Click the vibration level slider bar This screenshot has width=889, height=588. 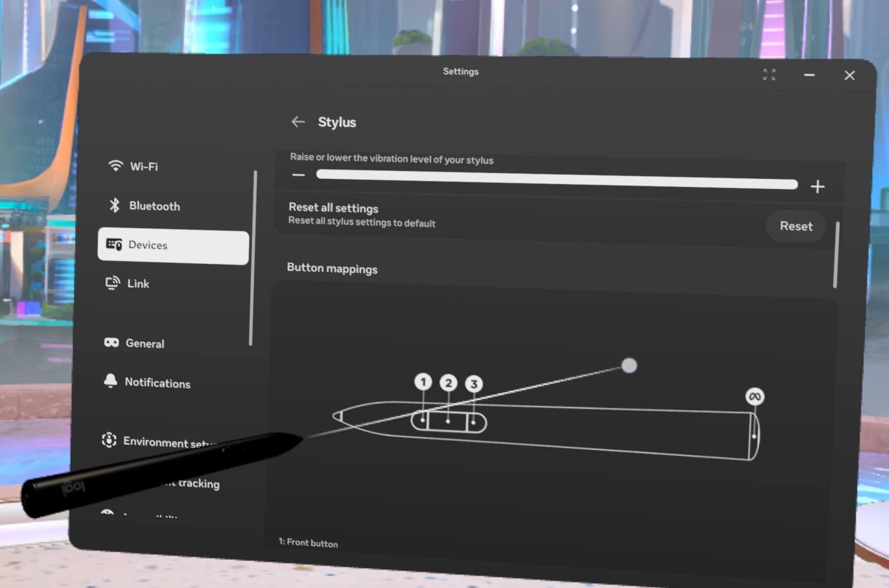click(x=556, y=179)
